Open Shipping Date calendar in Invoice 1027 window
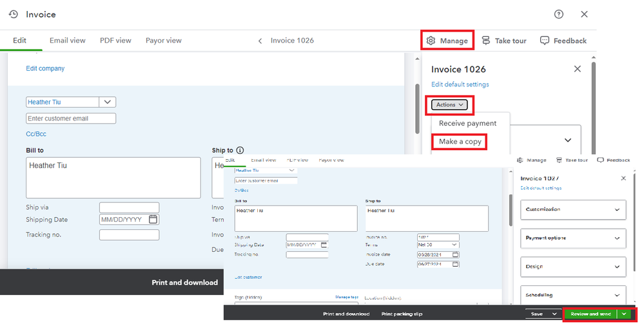This screenshot has height=326, width=644. click(x=324, y=245)
